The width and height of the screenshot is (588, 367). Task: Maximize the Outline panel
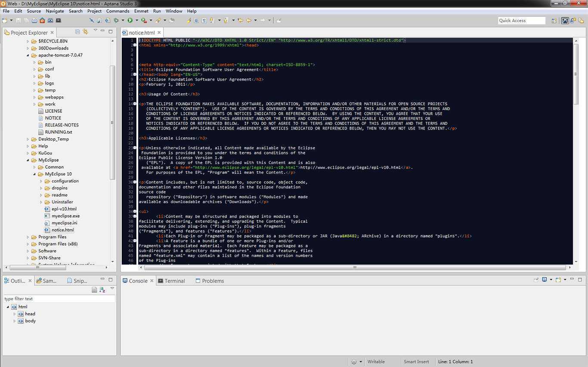(x=111, y=279)
